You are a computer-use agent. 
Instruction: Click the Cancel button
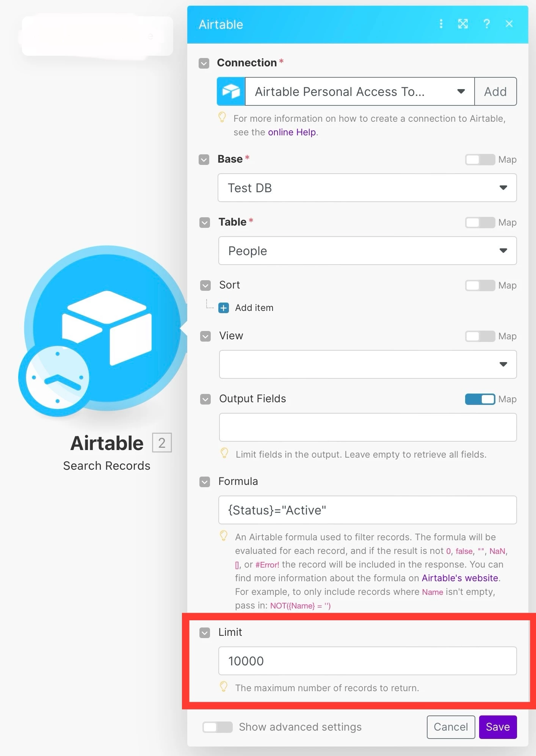tap(451, 727)
